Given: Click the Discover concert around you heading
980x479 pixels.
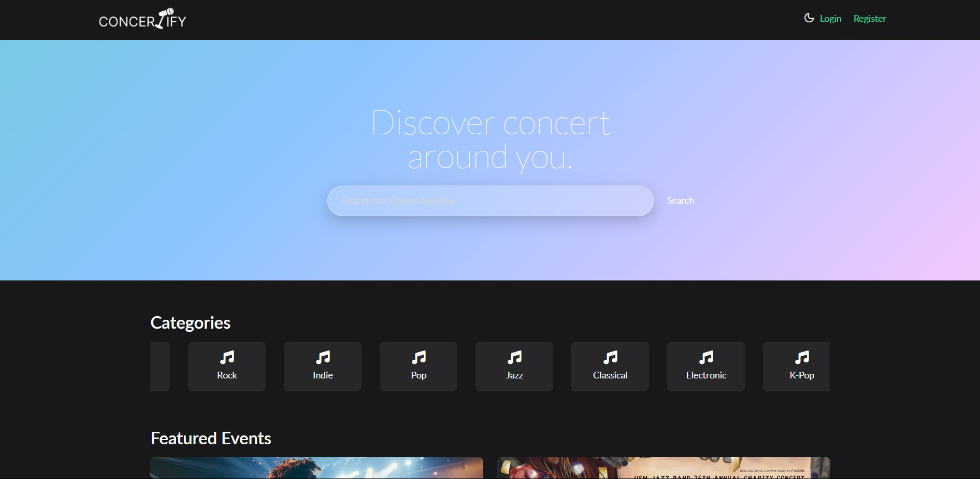Looking at the screenshot, I should coord(491,140).
